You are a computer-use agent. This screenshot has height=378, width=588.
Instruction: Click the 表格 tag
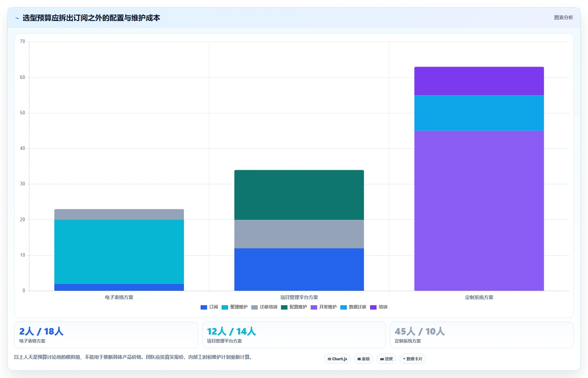pos(364,359)
